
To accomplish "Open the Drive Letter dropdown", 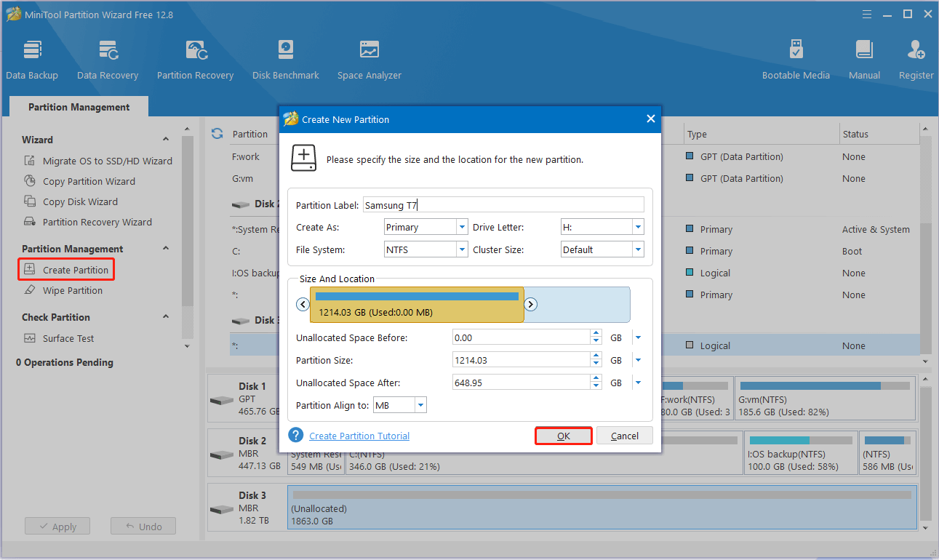I will [x=638, y=227].
